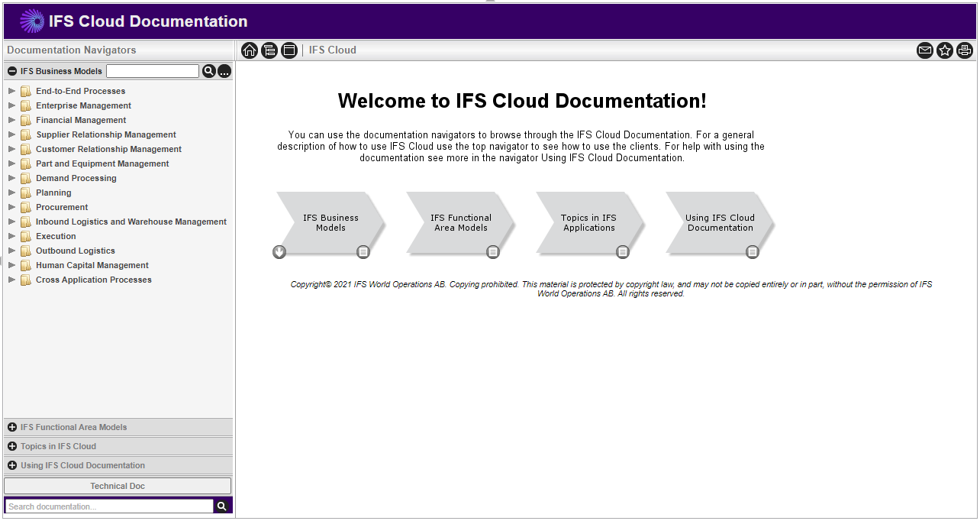Collapse the IFS Business Models navigator section
980x521 pixels.
click(12, 71)
